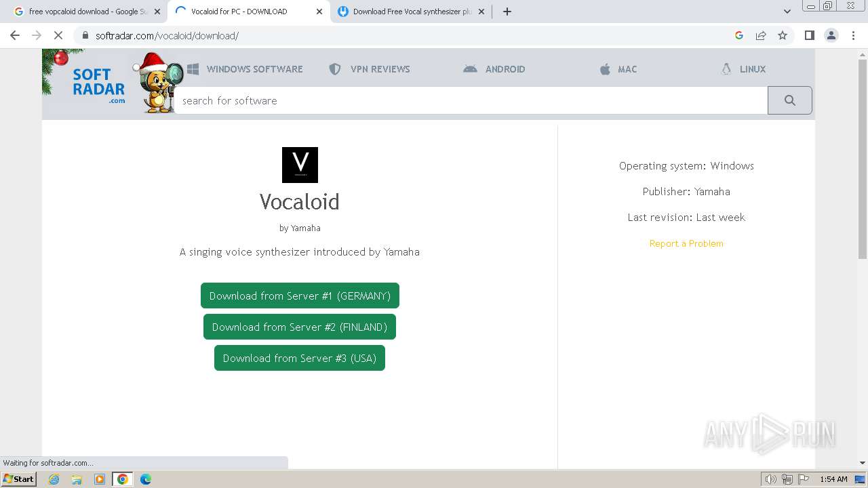This screenshot has height=488, width=868.
Task: Open File Explorer folder in taskbar
Action: [x=77, y=479]
